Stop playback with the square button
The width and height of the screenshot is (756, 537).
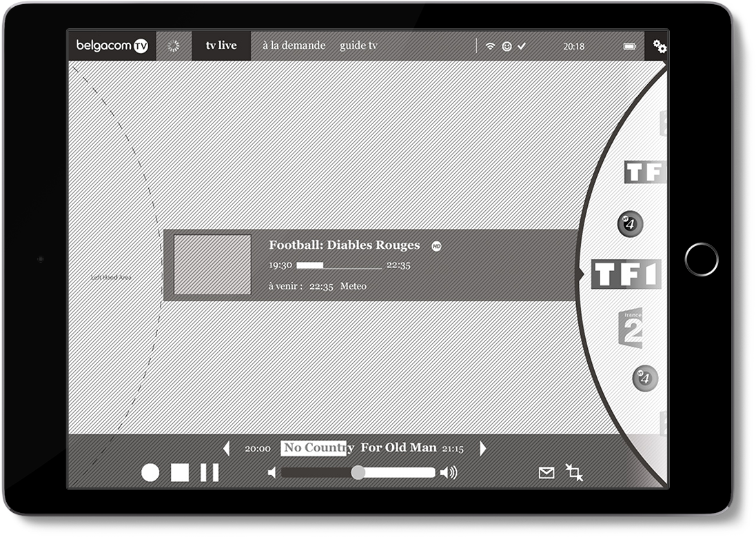coord(180,473)
